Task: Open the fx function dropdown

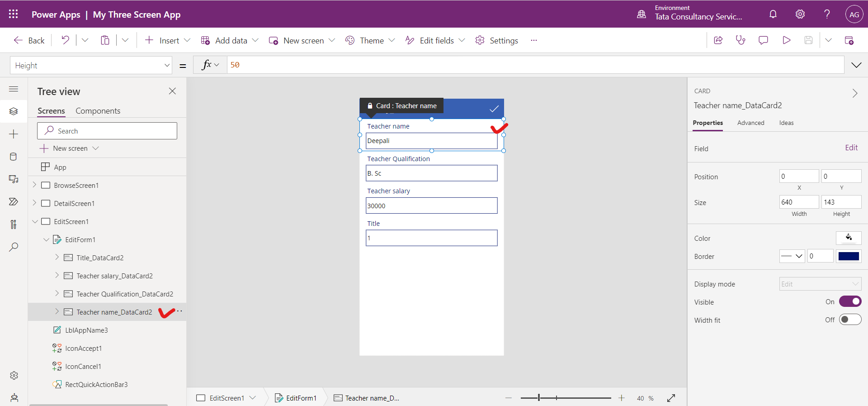Action: pyautogui.click(x=210, y=65)
